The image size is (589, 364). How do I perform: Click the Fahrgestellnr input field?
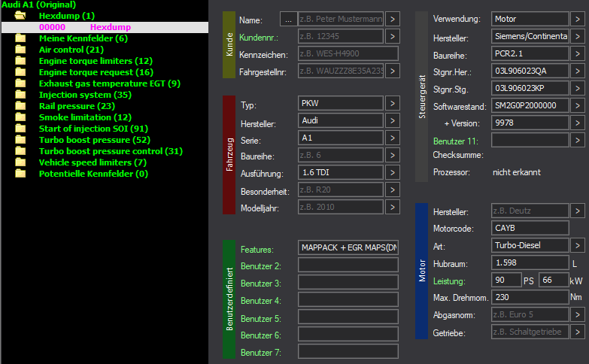[x=341, y=71]
